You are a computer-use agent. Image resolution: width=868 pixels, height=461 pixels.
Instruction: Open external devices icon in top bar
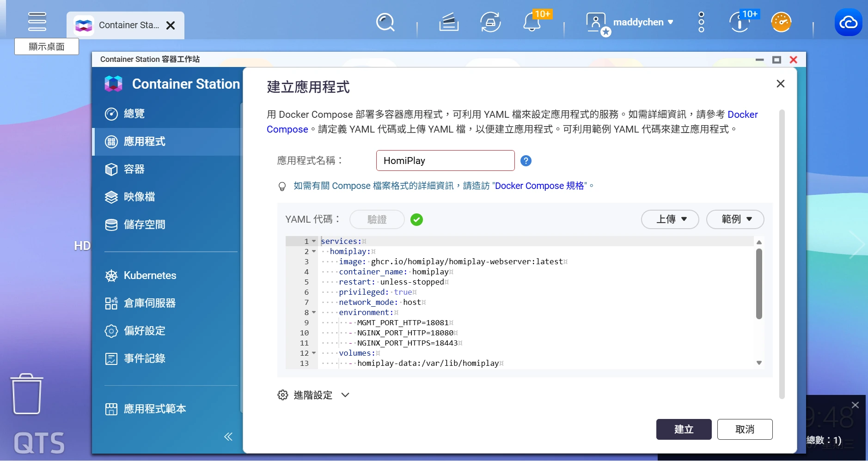coord(490,22)
